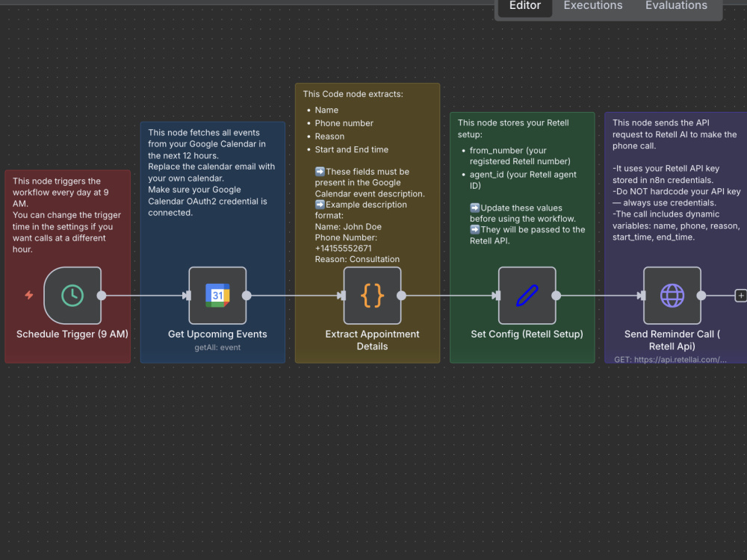
Task: Click 'agent_id' bullet in green note
Action: click(x=523, y=180)
